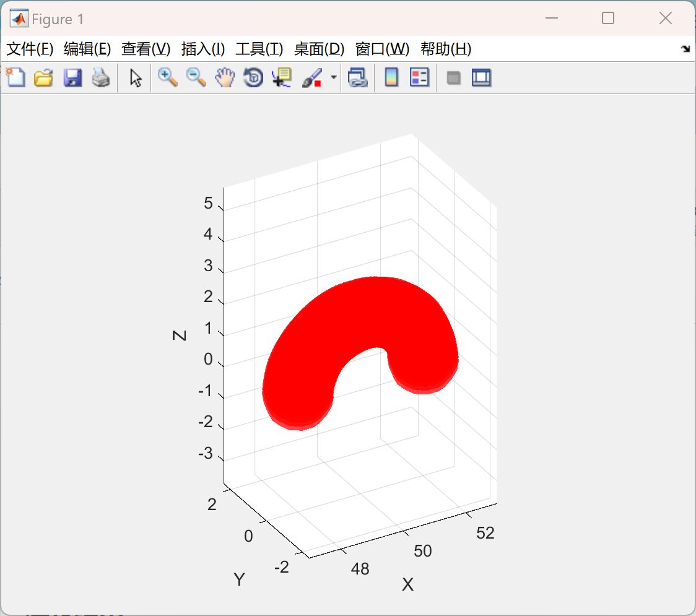Click the New Figure toolbar icon
The width and height of the screenshot is (696, 616).
[16, 77]
